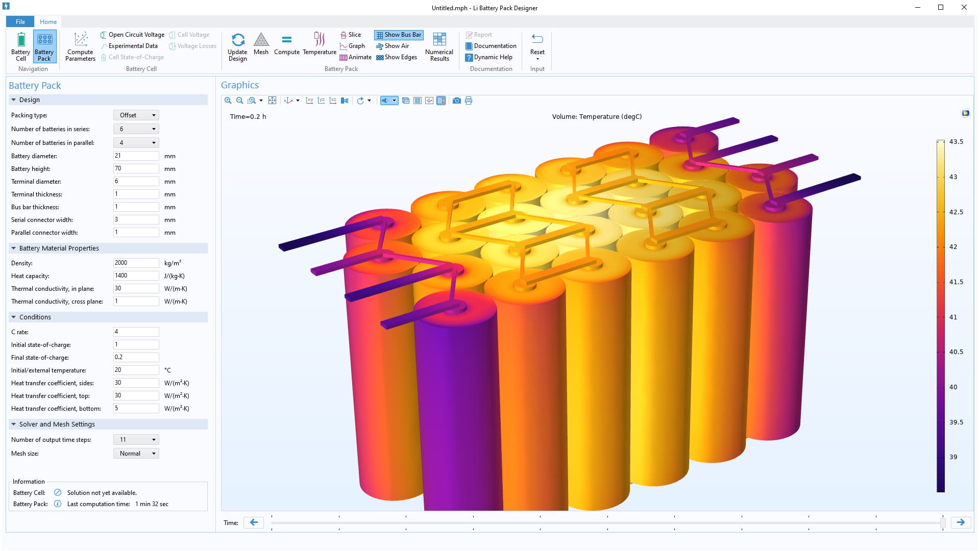Image resolution: width=980 pixels, height=551 pixels.
Task: Switch to the XY plane view
Action: pyautogui.click(x=309, y=101)
